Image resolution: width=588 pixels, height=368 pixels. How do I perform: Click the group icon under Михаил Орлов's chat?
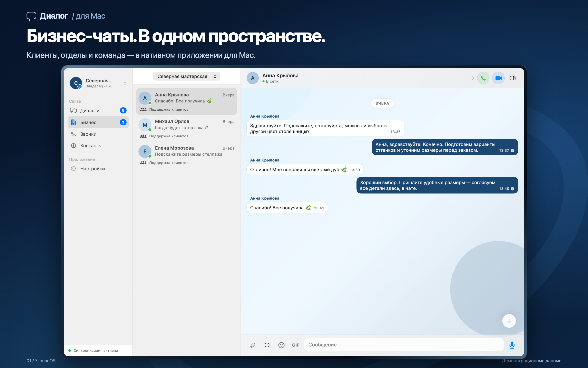143,136
